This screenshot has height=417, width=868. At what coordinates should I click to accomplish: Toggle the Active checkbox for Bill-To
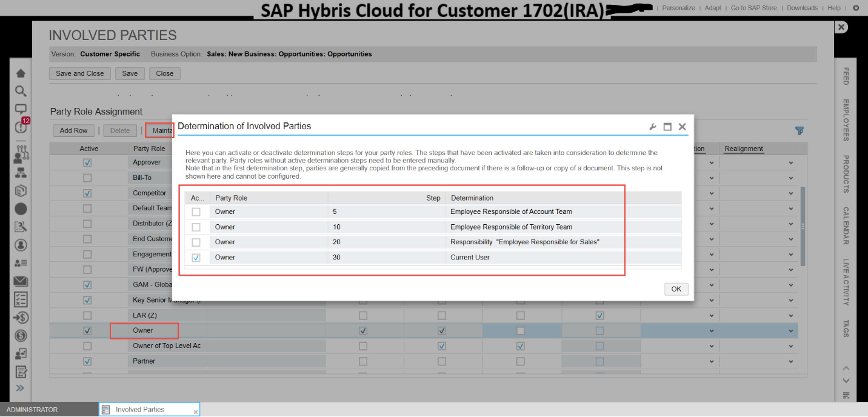[87, 178]
